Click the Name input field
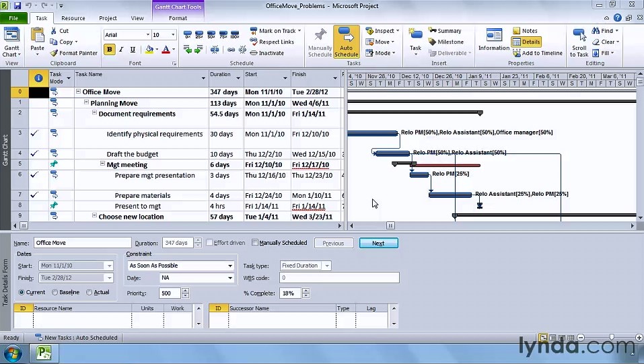The height and width of the screenshot is (364, 644). tap(83, 243)
